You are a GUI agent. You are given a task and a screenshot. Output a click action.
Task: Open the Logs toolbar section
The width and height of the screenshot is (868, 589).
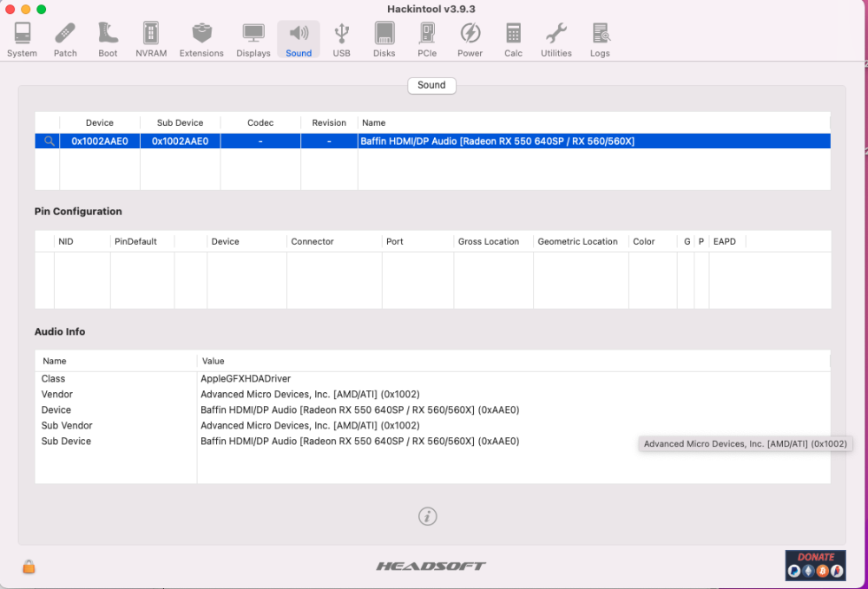pos(600,40)
